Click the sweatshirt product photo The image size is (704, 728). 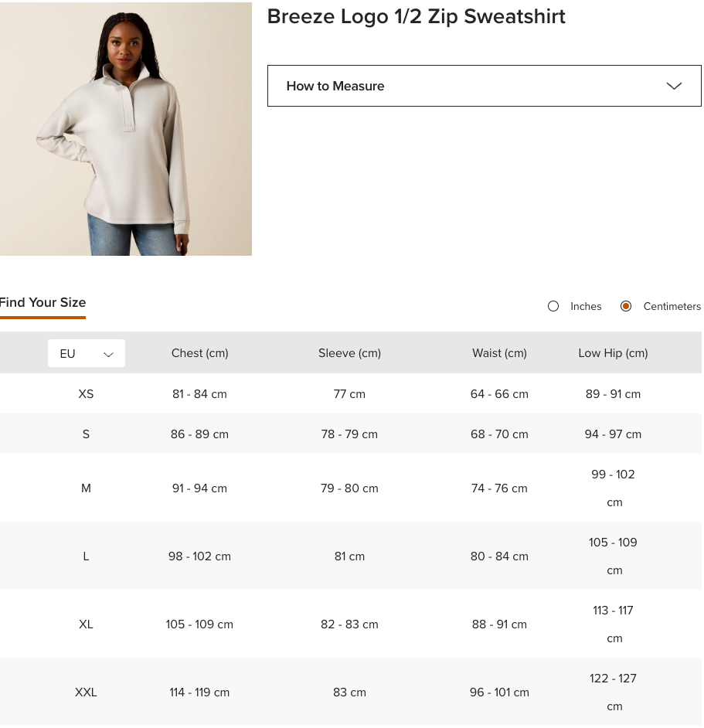coord(126,128)
